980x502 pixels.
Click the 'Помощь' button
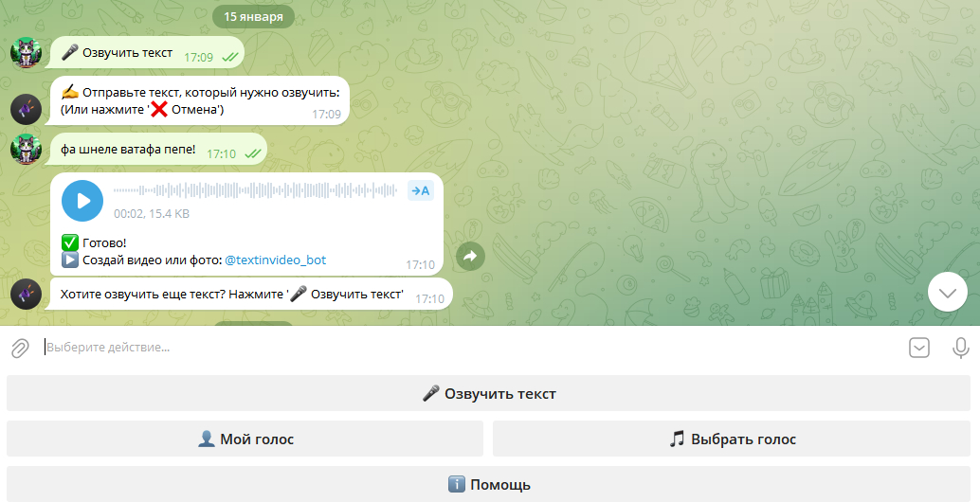488,485
